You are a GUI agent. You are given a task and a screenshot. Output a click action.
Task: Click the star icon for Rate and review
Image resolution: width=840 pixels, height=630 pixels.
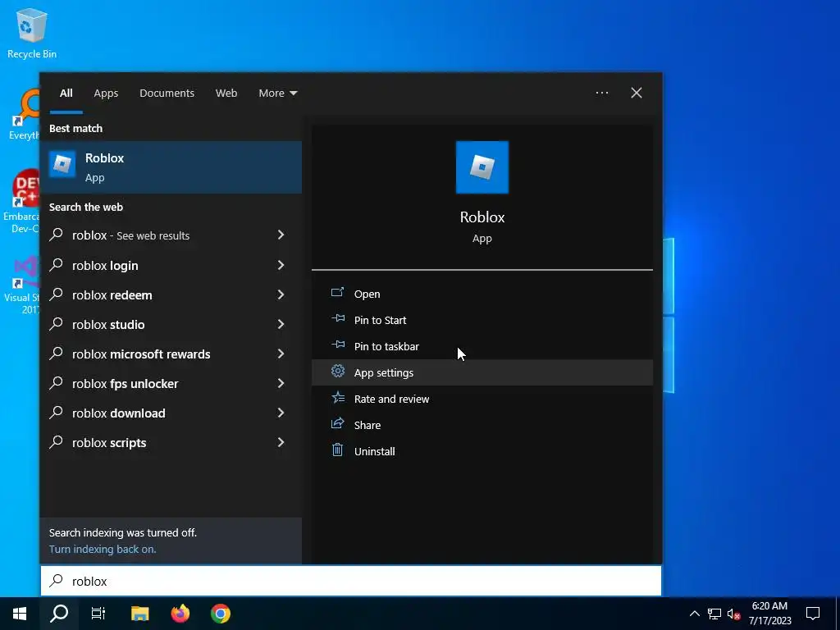pos(337,397)
